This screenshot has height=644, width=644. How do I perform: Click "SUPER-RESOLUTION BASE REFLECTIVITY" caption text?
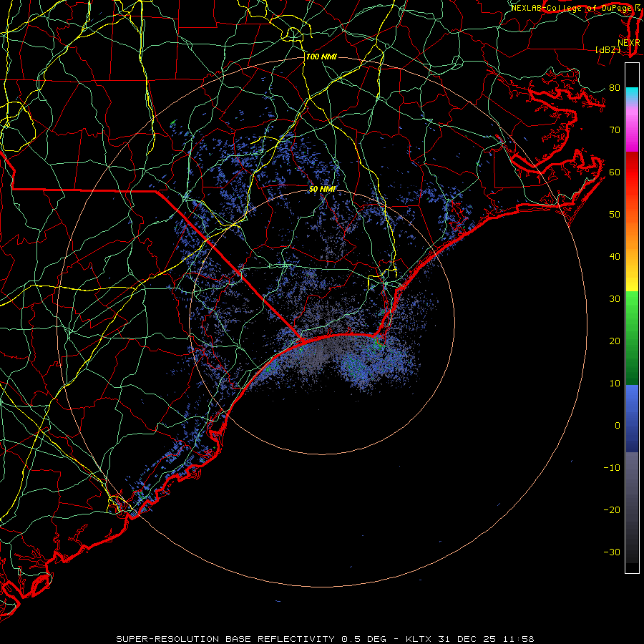tap(225, 639)
